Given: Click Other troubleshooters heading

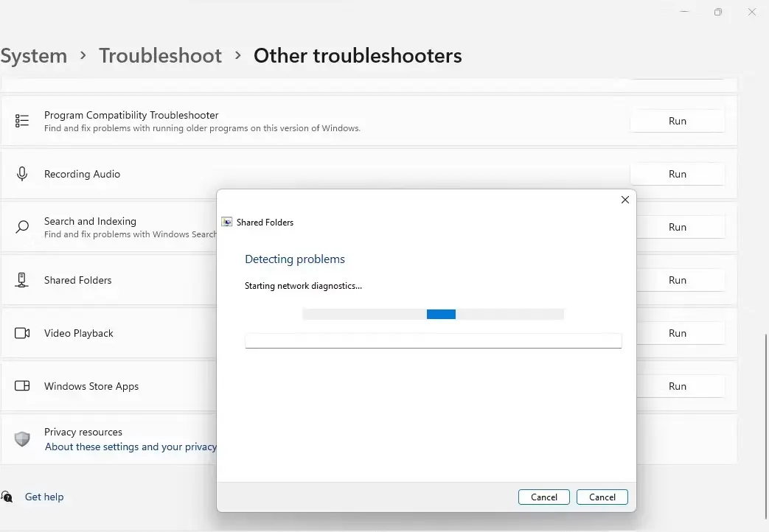Looking at the screenshot, I should pos(358,56).
